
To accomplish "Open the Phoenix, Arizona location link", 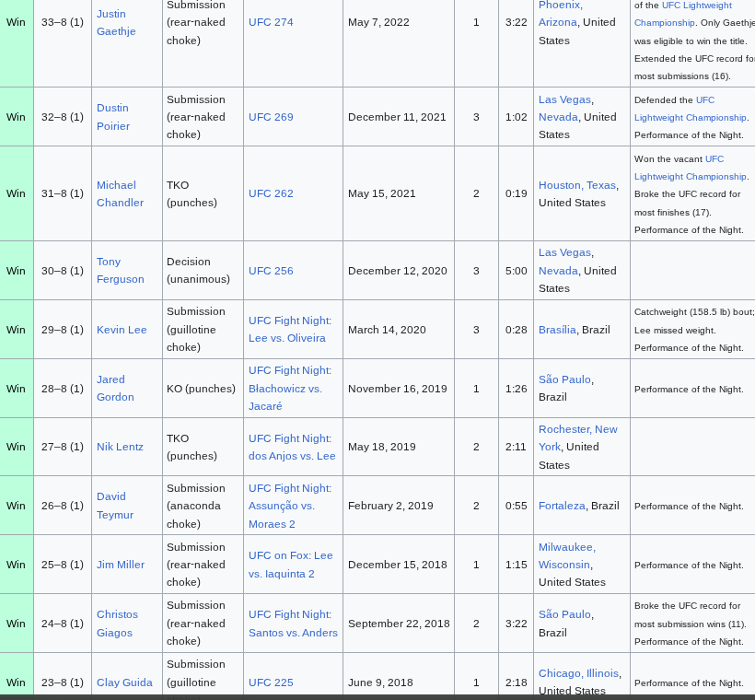I will click(x=561, y=14).
